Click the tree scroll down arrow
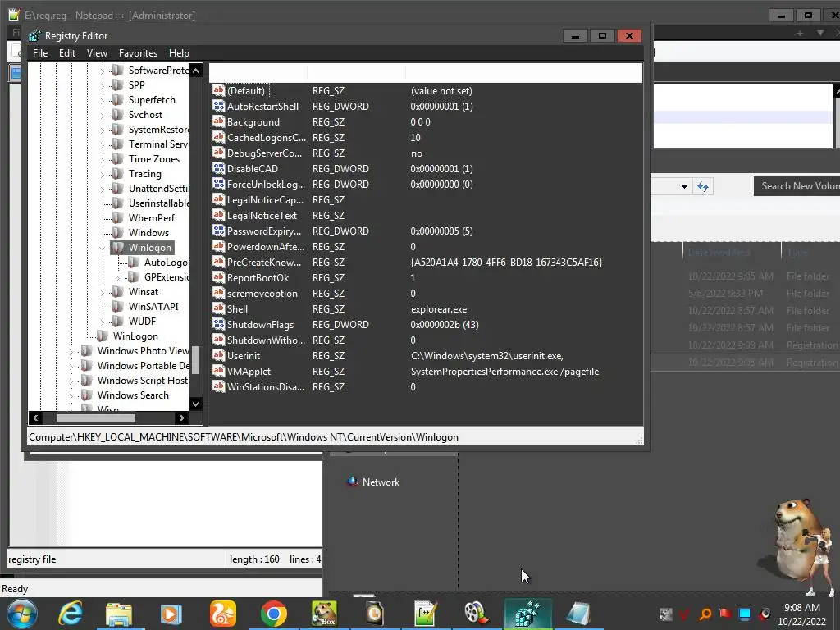Viewport: 840px width, 630px height. coord(195,404)
